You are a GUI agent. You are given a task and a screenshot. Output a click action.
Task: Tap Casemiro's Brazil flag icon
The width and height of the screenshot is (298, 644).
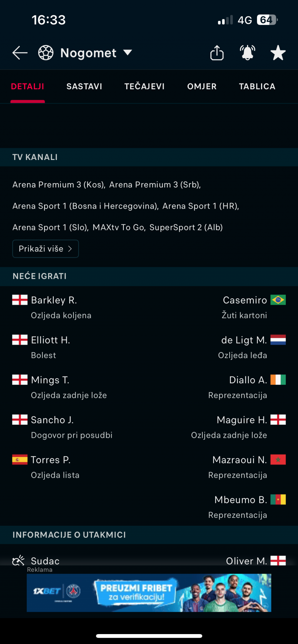[278, 300]
